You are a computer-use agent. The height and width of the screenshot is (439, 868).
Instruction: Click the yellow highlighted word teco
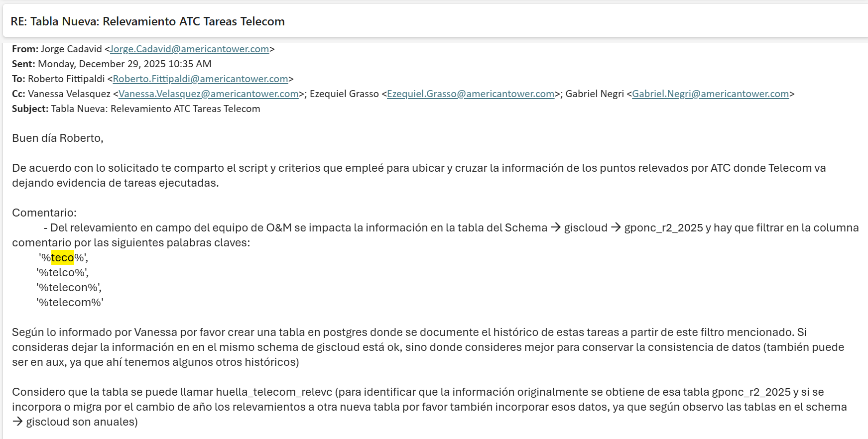click(63, 258)
